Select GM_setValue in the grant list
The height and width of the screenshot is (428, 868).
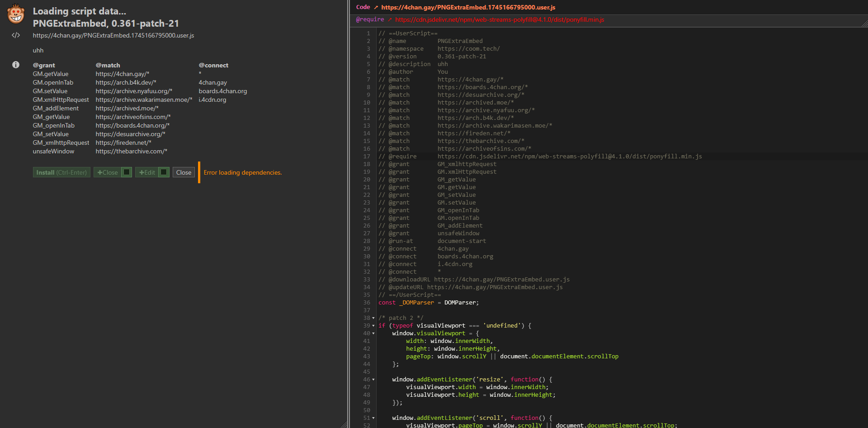pos(51,134)
